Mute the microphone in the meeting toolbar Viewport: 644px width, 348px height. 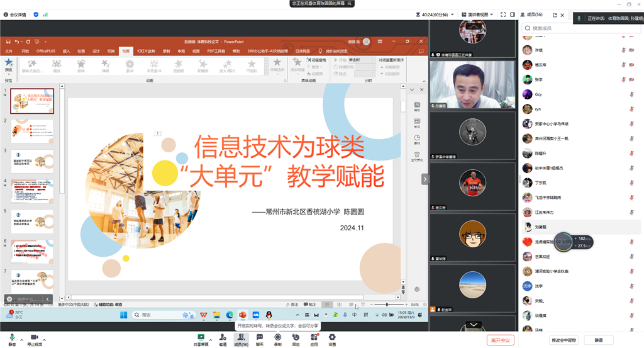point(12,339)
